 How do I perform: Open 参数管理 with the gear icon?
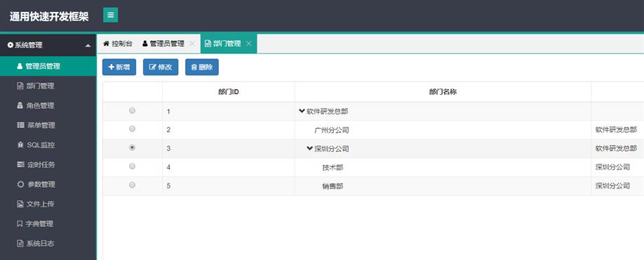point(48,184)
